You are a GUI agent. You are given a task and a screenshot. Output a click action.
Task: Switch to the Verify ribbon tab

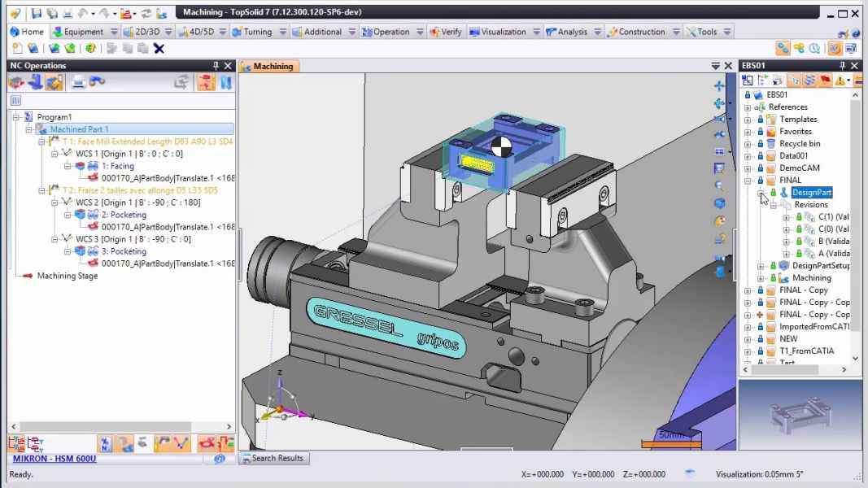[446, 32]
